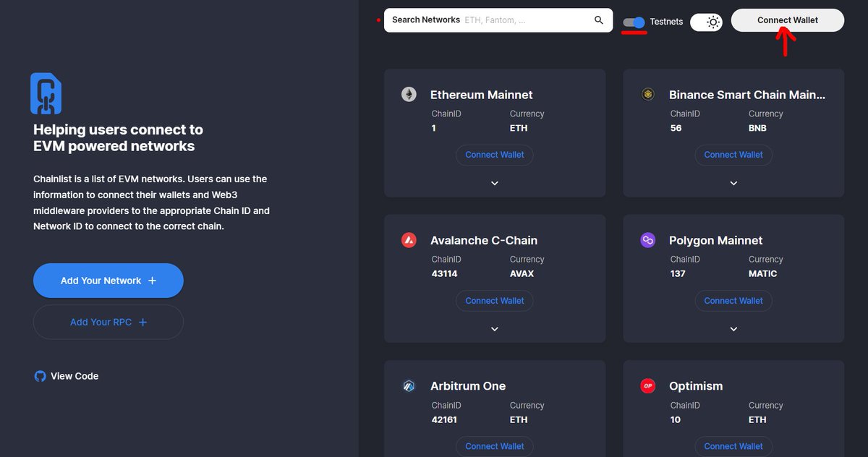The height and width of the screenshot is (457, 868).
Task: Click the Binance Smart Chain logo icon
Action: (x=647, y=95)
